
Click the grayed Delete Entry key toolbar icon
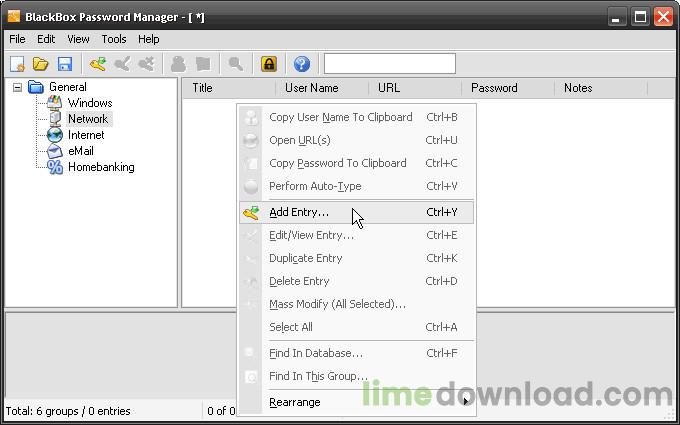tap(147, 64)
